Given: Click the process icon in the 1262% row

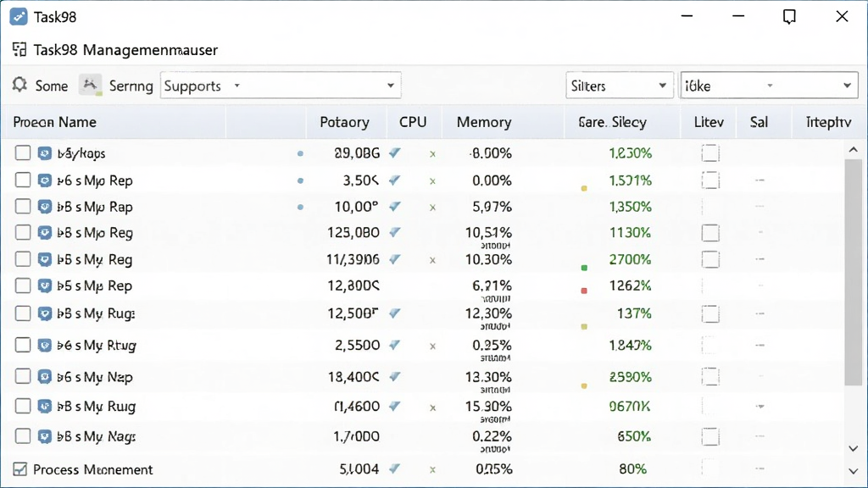Looking at the screenshot, I should [45, 286].
